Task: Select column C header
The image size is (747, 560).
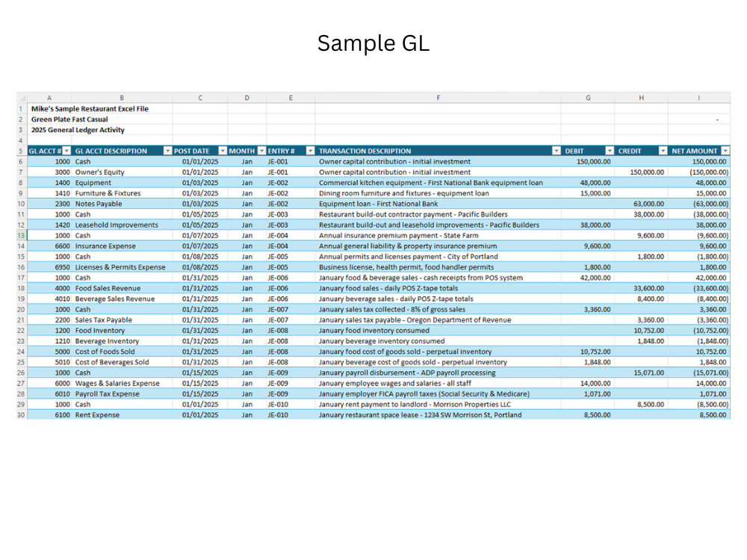Action: click(x=200, y=98)
